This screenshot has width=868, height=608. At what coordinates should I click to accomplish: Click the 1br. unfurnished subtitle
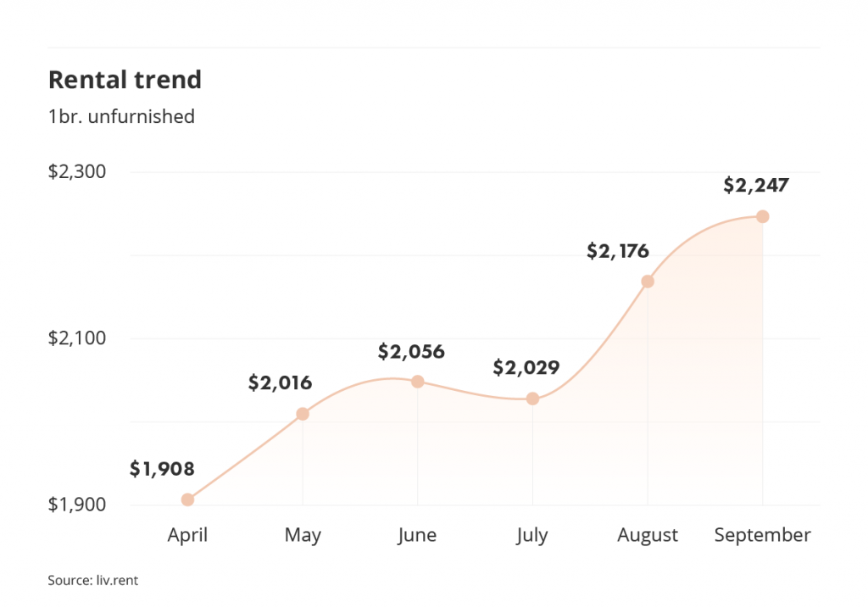[122, 117]
